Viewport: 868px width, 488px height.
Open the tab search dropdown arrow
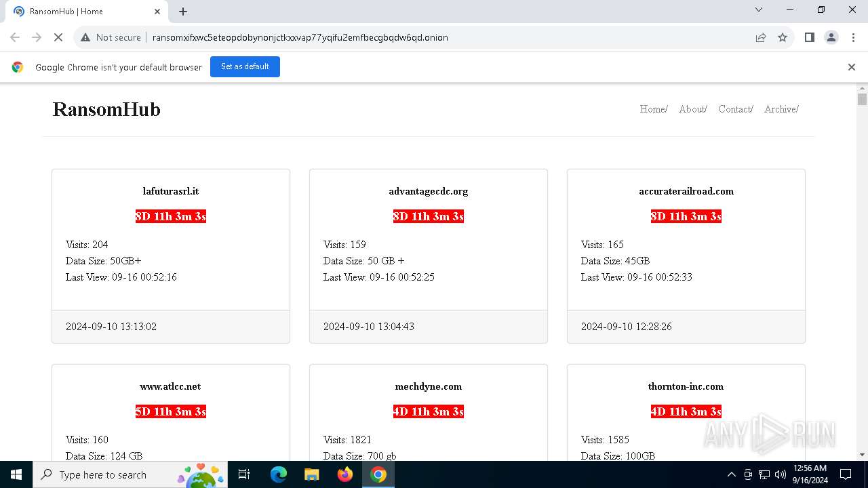(x=759, y=10)
